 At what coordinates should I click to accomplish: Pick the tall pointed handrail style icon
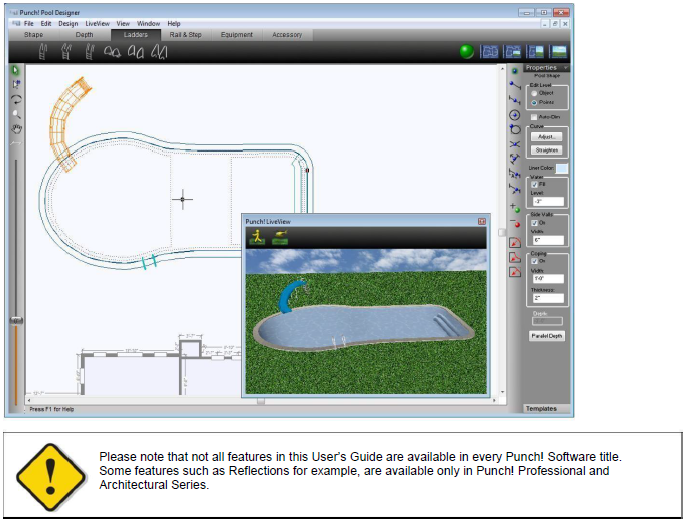(159, 52)
